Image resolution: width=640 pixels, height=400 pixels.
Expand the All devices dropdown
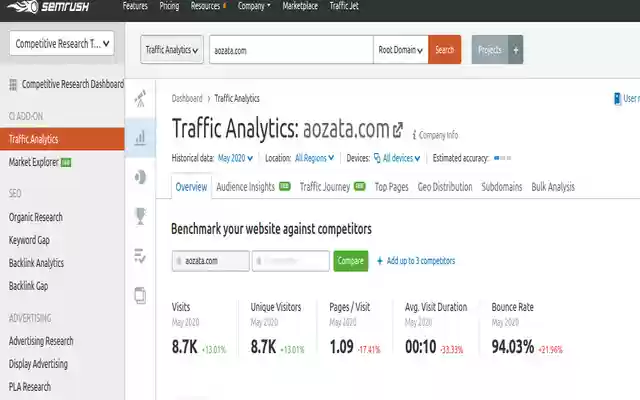pos(401,158)
